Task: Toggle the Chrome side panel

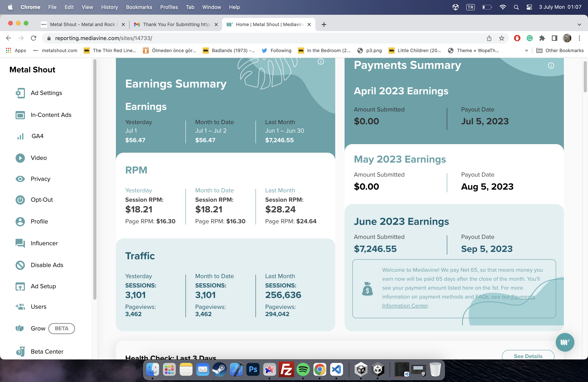Action: pos(554,38)
